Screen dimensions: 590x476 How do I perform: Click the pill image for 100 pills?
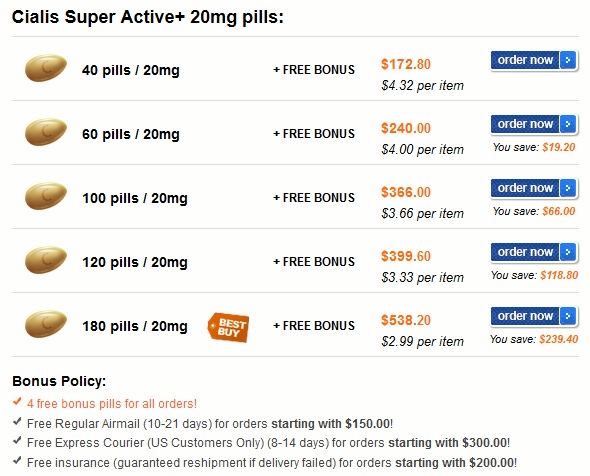coord(46,196)
